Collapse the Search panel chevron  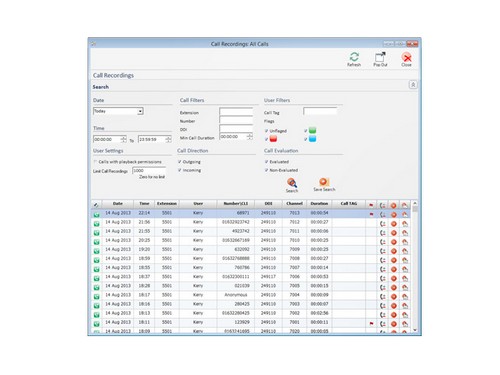(413, 85)
